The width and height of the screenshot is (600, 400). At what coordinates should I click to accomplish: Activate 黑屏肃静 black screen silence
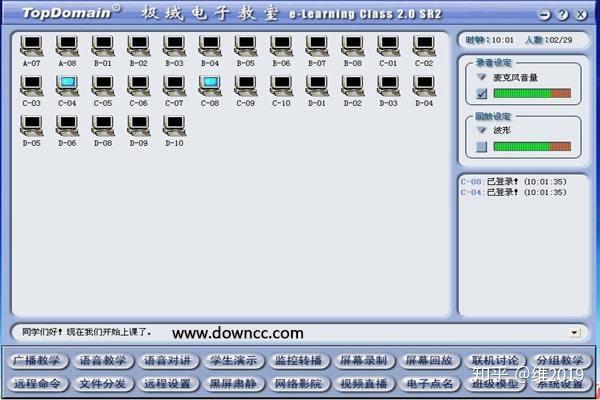[x=233, y=384]
